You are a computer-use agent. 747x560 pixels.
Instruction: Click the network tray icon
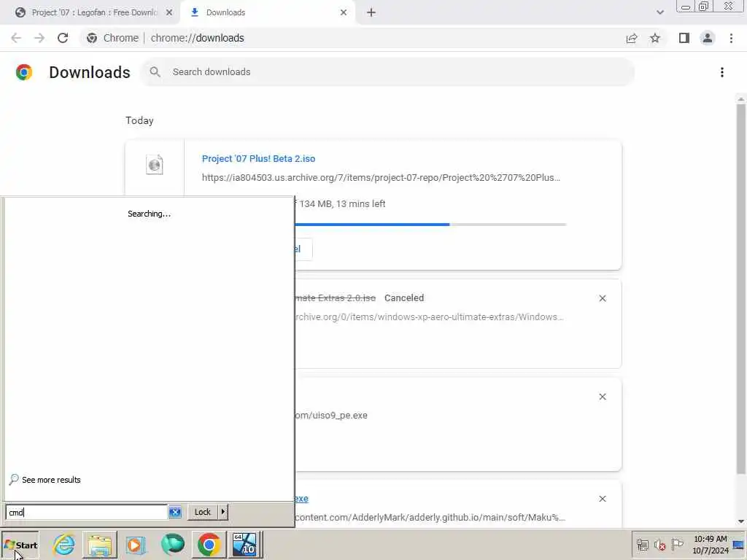(643, 544)
